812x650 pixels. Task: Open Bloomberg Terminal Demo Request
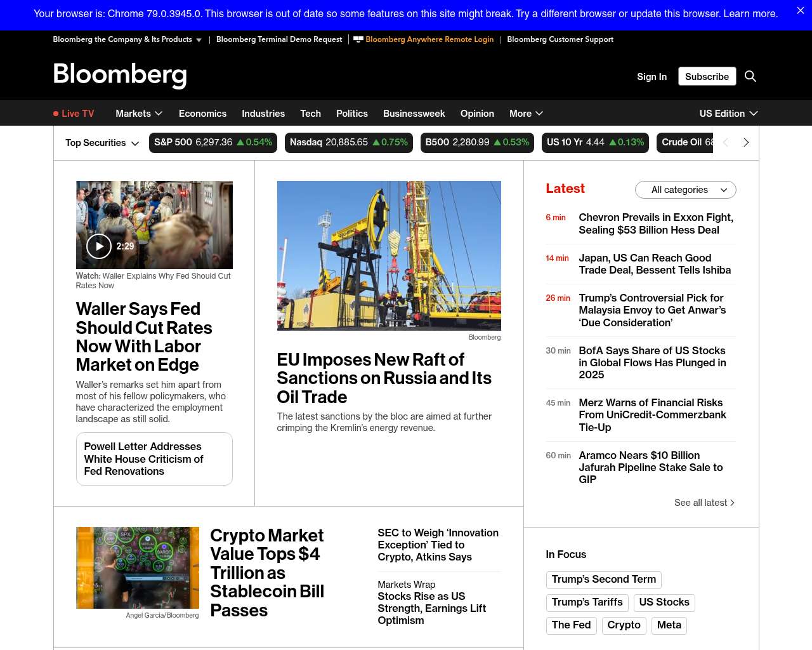pos(279,39)
